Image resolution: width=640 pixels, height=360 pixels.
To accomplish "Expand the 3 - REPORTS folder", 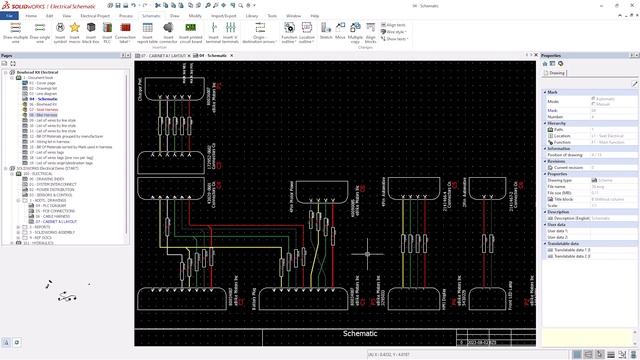I will point(18,227).
